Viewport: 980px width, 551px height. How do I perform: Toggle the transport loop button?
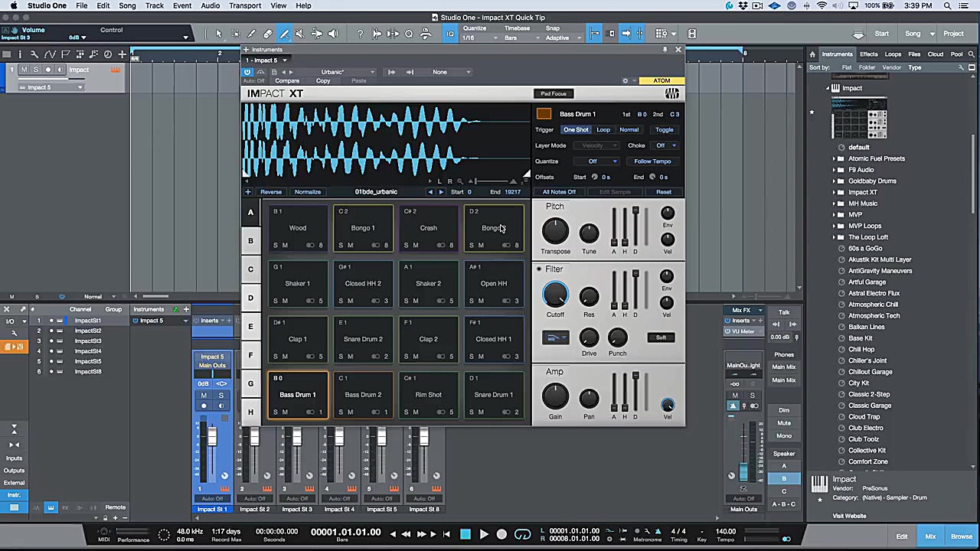point(523,534)
